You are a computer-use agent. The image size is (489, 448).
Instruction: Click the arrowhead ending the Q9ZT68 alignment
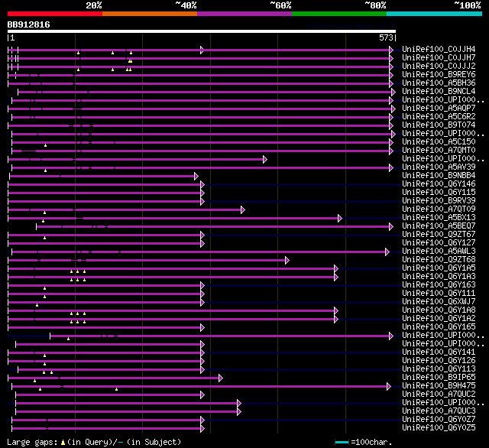coord(287,261)
